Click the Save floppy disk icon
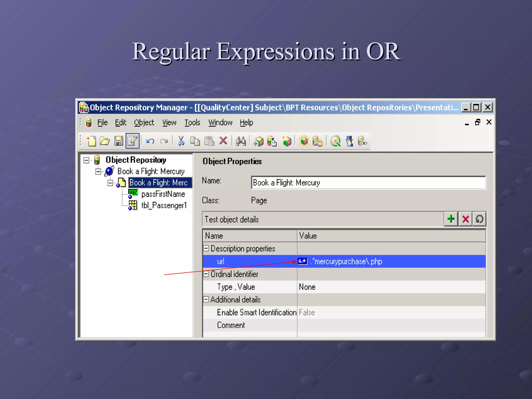The image size is (532, 399). [x=119, y=141]
